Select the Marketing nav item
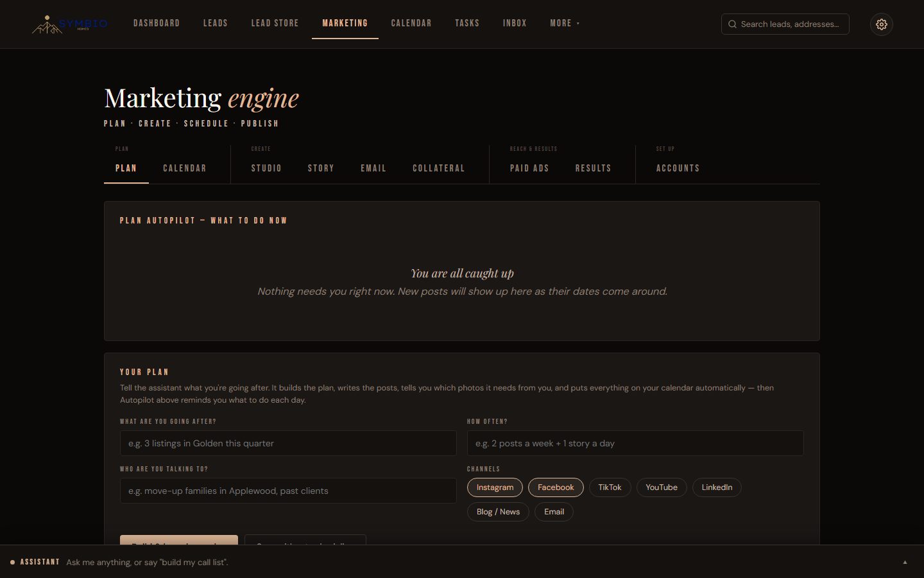 pos(345,23)
